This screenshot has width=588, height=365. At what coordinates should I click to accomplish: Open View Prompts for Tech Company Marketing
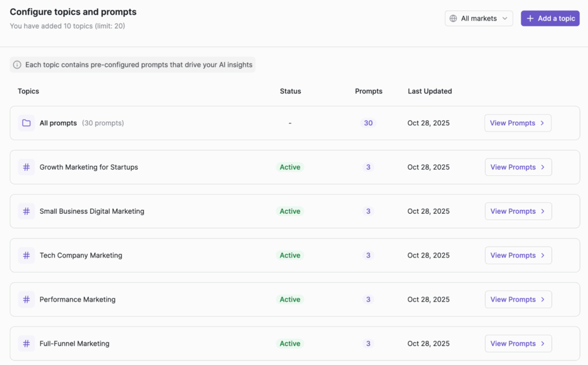click(518, 255)
